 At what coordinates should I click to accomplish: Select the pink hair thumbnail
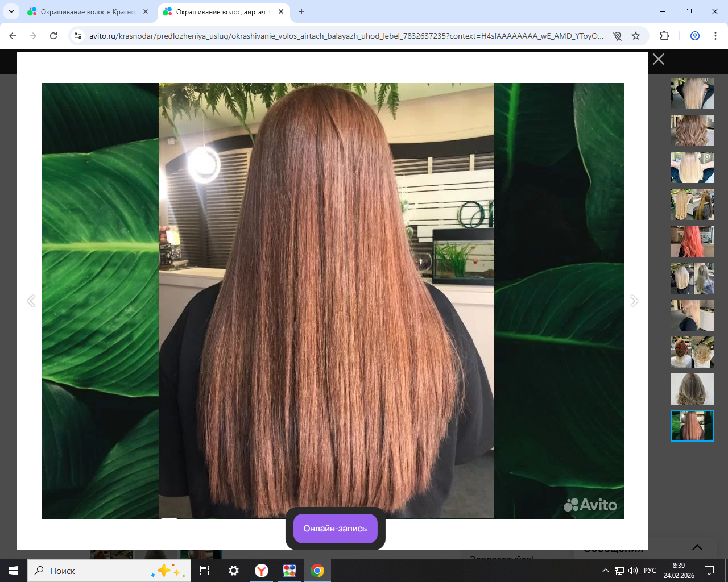point(692,241)
